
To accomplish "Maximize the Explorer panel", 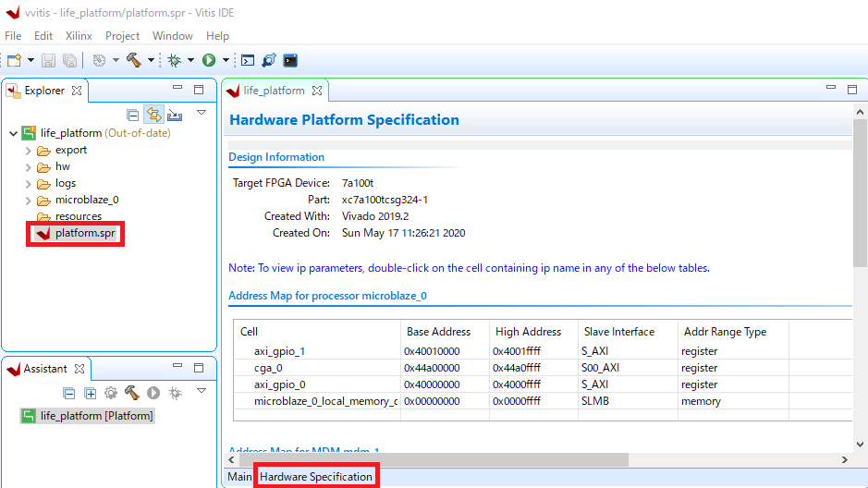I will coord(199,90).
